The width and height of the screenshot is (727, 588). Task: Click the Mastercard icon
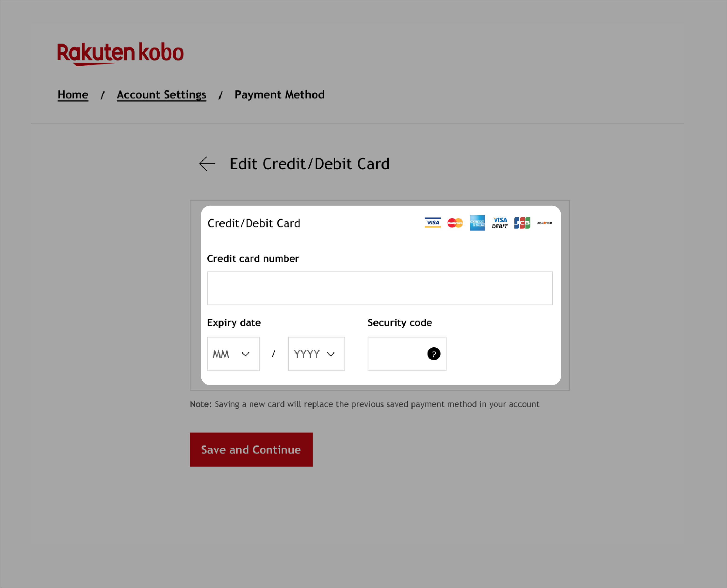455,223
